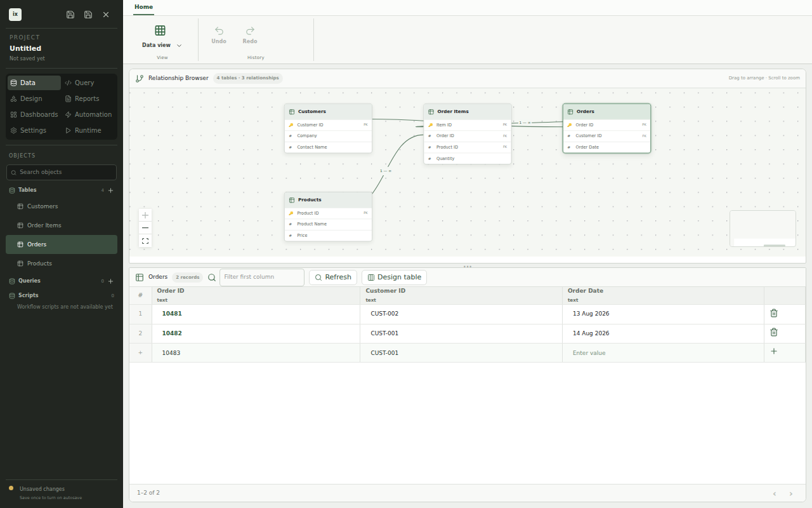Open the Data view dropdown
This screenshot has height=508, width=812.
pos(162,37)
